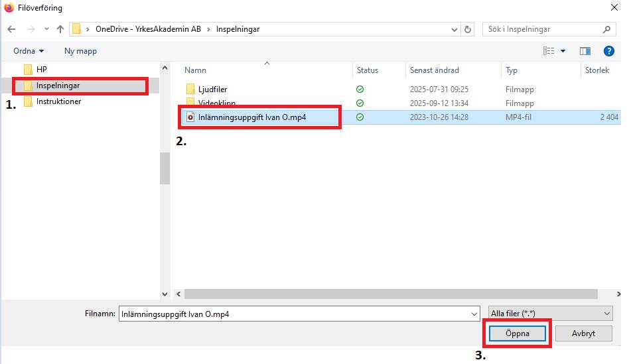Click date 2025-09-12 13:34 cell
Screen dimensions: 627x364
pos(439,103)
